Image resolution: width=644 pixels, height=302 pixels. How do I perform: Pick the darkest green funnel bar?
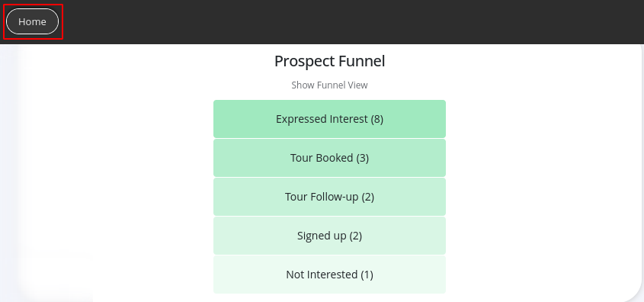pos(329,119)
